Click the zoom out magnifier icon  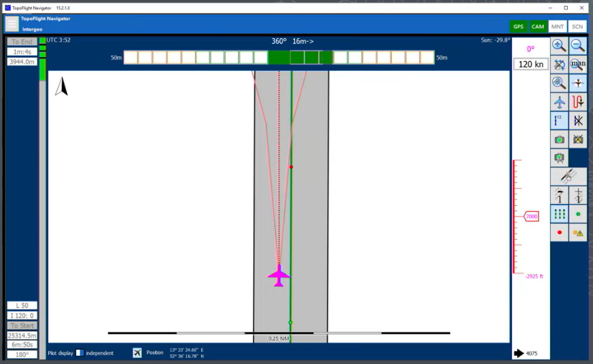click(578, 46)
